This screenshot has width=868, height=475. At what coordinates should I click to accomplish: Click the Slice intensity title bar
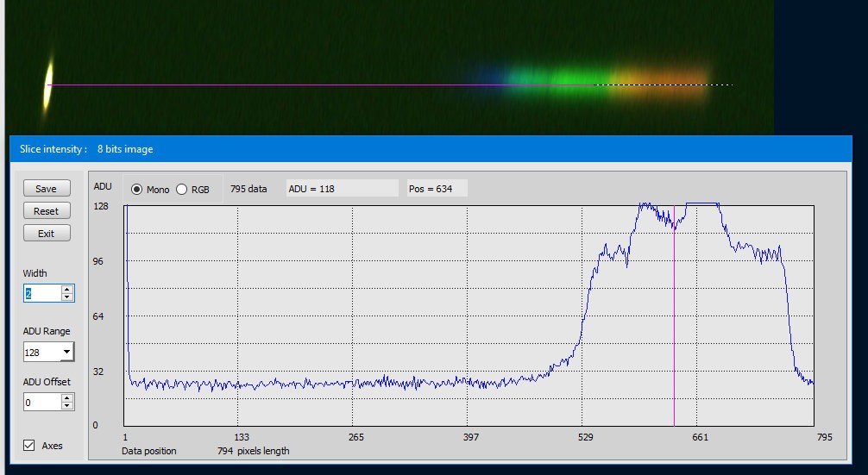point(431,149)
